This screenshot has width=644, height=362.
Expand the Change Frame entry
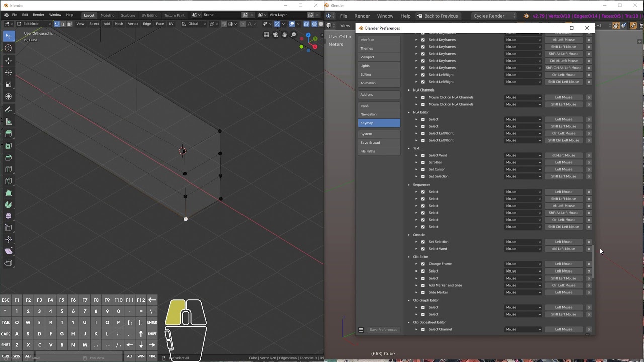416,264
